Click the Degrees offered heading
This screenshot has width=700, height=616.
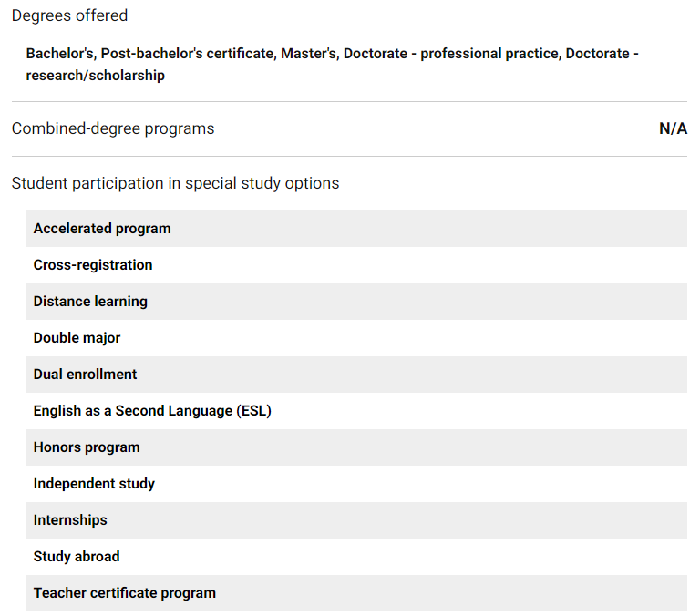click(x=69, y=15)
